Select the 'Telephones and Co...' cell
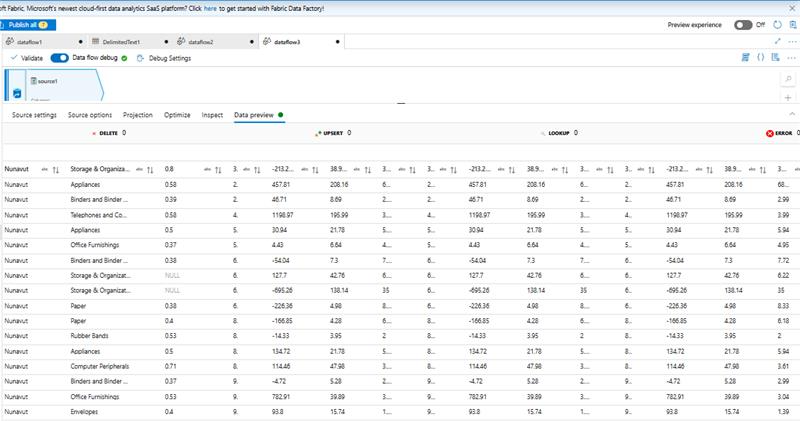The width and height of the screenshot is (800, 421). click(98, 215)
